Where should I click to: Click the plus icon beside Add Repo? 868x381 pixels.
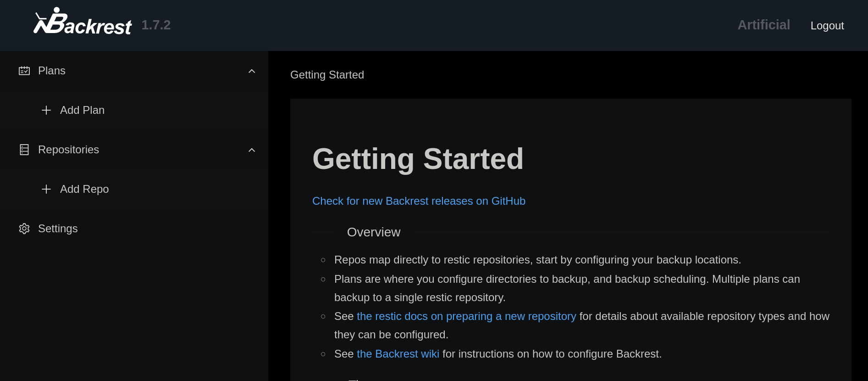pos(46,189)
